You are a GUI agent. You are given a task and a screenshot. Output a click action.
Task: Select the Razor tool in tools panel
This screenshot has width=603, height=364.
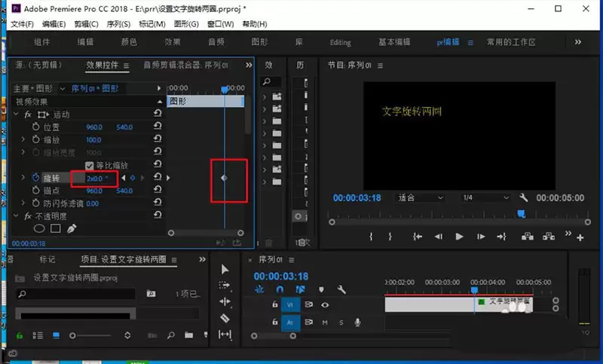225,318
